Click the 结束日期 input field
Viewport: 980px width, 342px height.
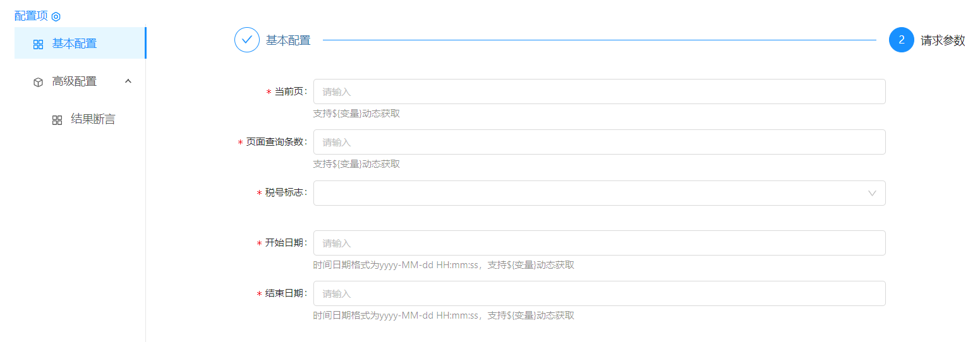(599, 293)
